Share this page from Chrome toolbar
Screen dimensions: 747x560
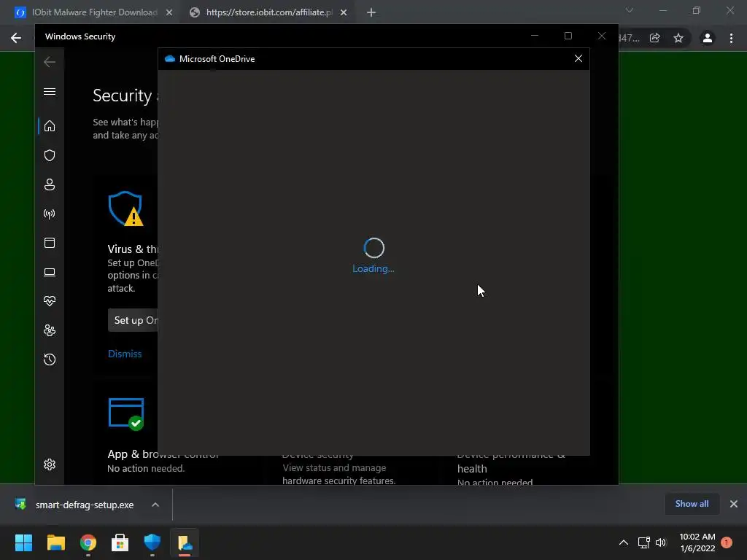tap(655, 38)
